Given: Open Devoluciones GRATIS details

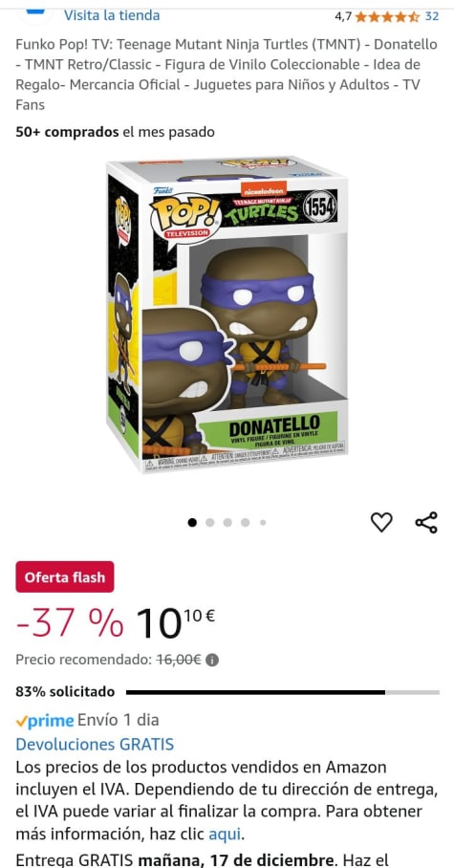Looking at the screenshot, I should point(95,744).
